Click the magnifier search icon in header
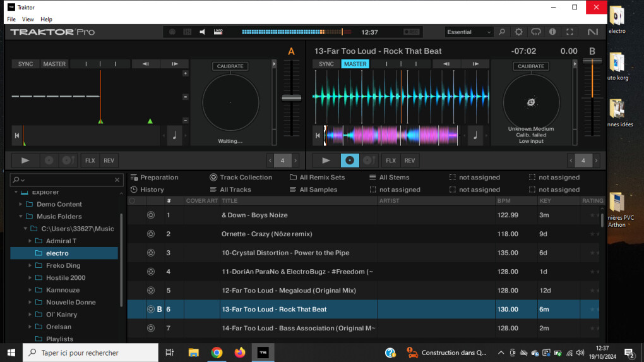Image resolution: width=644 pixels, height=362 pixels. [x=502, y=32]
